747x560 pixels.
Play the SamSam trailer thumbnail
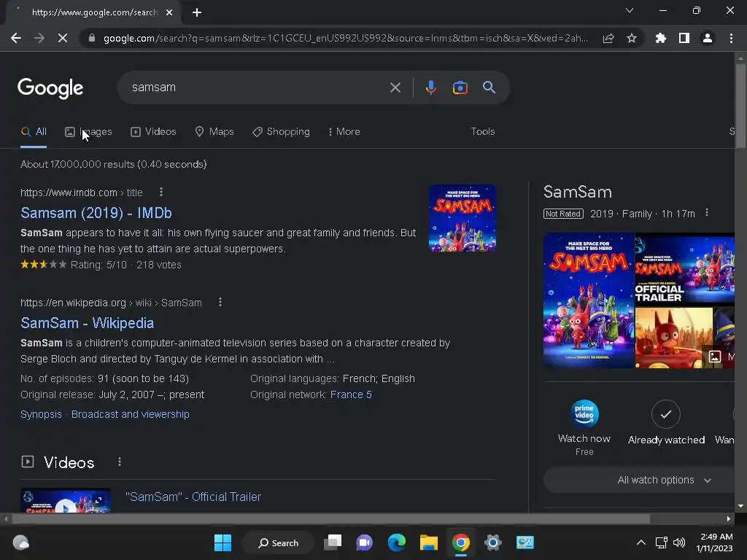(66, 500)
